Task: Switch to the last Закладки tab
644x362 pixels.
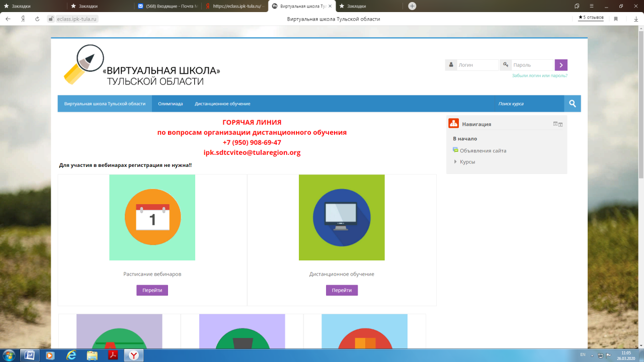Action: click(369, 6)
